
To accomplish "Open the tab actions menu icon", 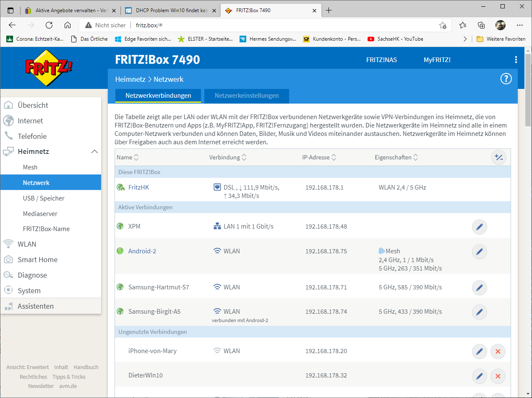I will coord(10,10).
